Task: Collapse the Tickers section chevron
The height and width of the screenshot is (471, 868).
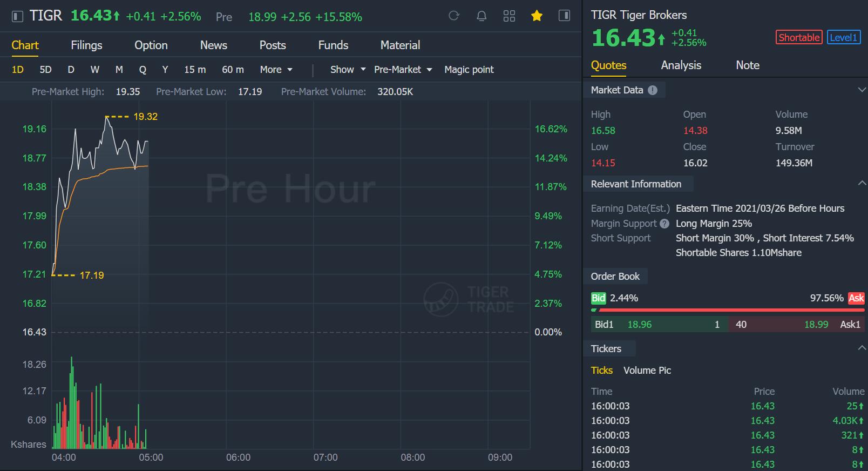Action: (x=862, y=348)
